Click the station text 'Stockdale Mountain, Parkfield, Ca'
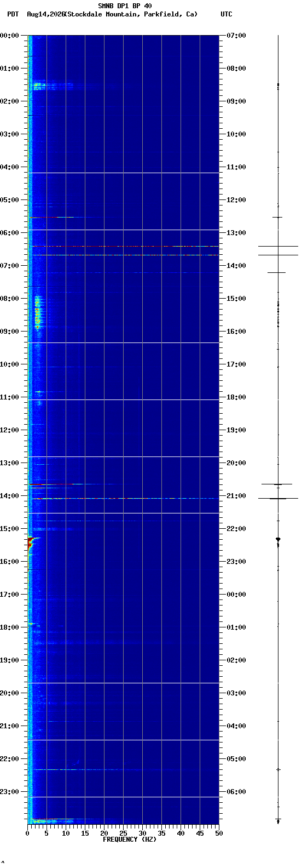Screen dimensions: 302x868 click(x=131, y=14)
